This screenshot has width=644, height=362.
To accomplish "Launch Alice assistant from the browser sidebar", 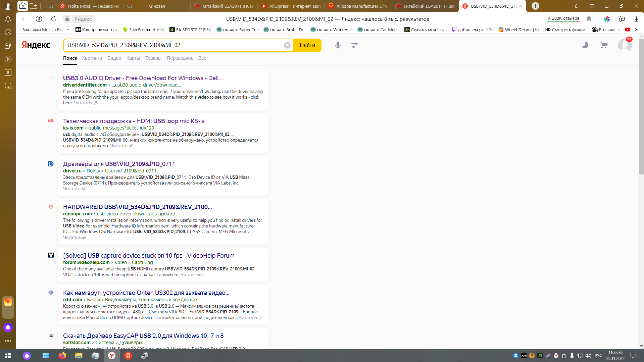I will click(x=8, y=327).
